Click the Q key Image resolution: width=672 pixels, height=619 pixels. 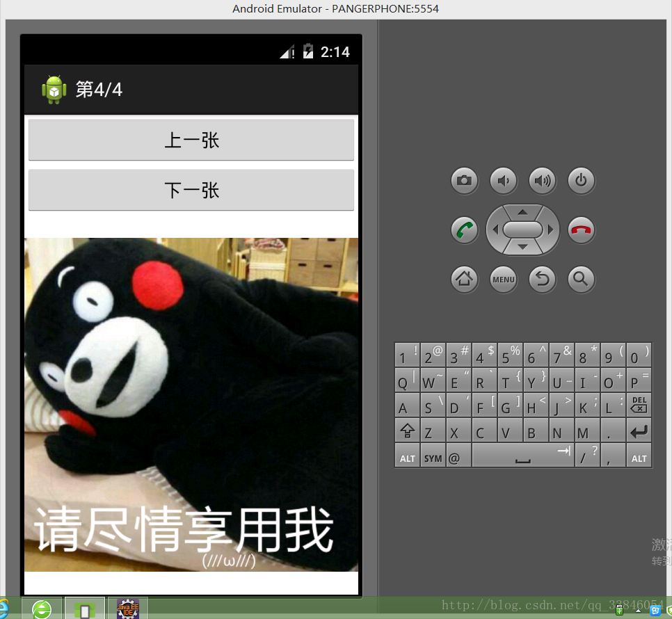(x=407, y=380)
